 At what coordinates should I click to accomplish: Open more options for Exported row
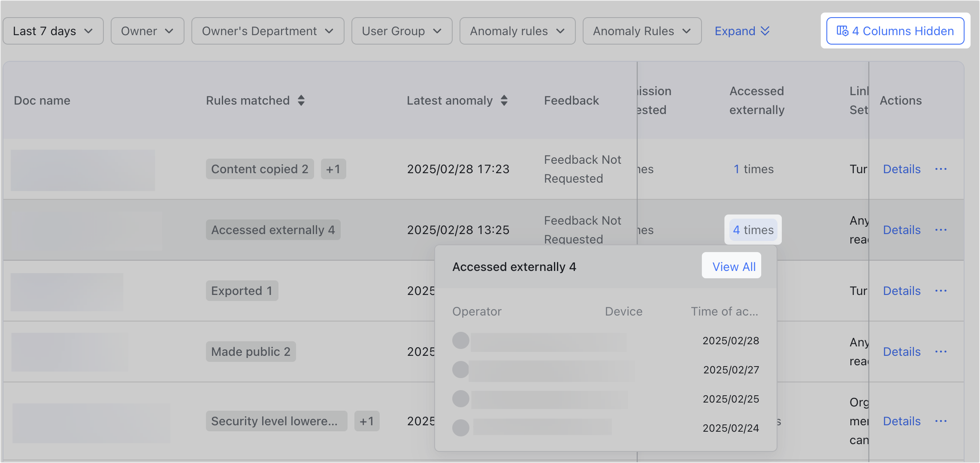pyautogui.click(x=941, y=291)
